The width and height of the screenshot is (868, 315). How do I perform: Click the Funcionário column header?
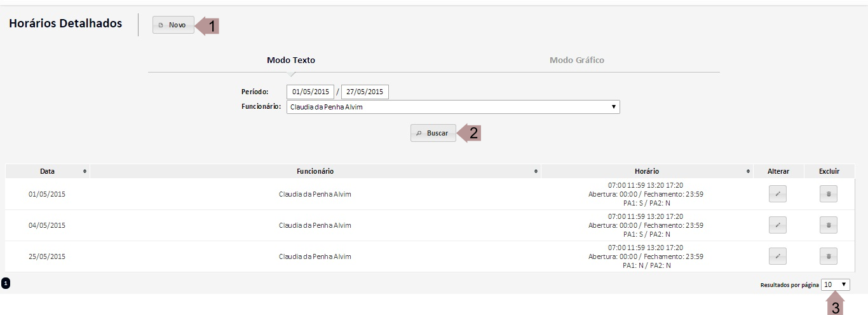click(x=315, y=171)
